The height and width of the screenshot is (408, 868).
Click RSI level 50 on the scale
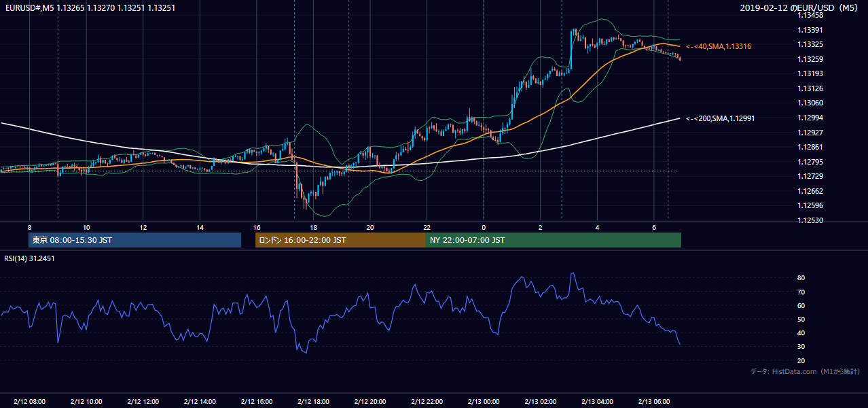coord(801,319)
